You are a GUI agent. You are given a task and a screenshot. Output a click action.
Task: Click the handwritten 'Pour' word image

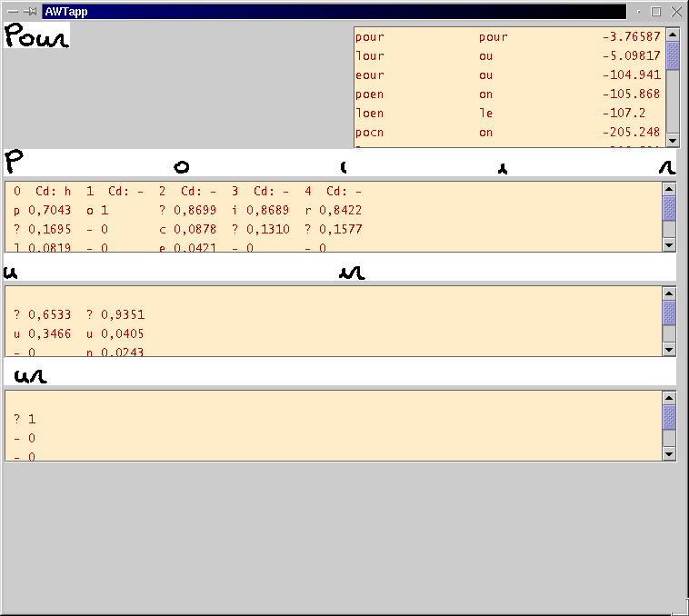pos(37,35)
